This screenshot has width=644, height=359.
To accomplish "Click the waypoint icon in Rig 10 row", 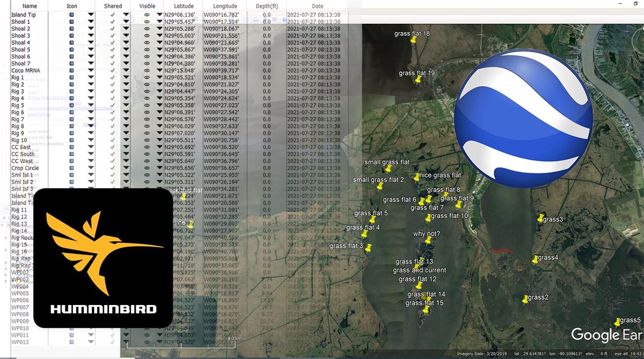I will coord(71,140).
